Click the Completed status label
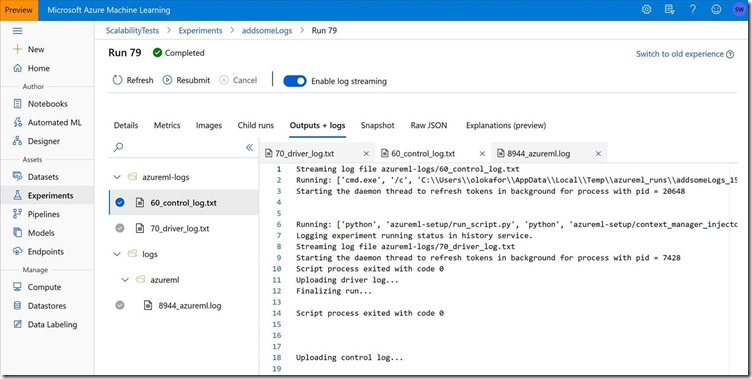The width and height of the screenshot is (752, 379). pos(185,53)
